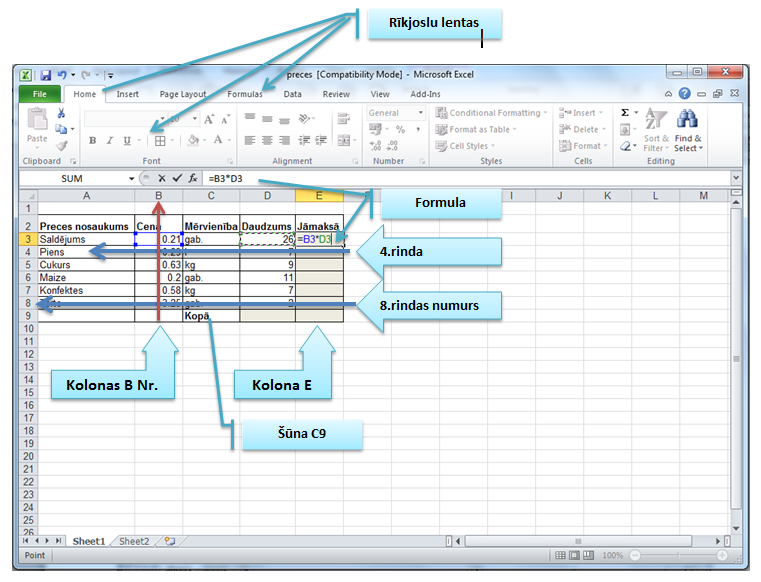Click the zoom slider at bottom right
Screen dimensions: 761x582
tap(678, 555)
